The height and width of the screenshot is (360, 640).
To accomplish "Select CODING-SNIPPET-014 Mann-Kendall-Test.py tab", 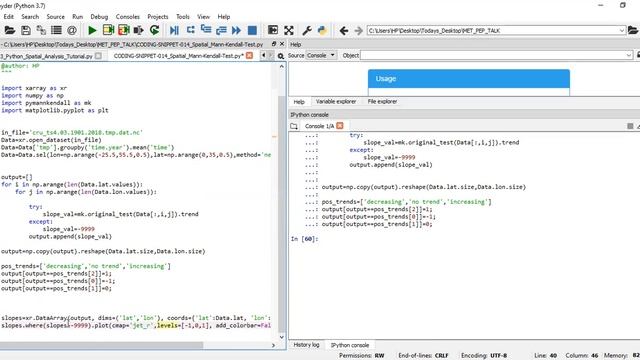I will click(179, 56).
